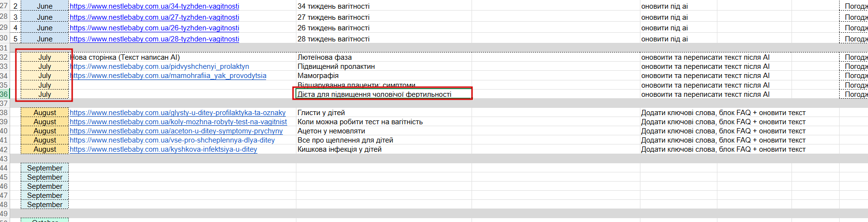
Task: Select row header 36
Action: (4, 94)
